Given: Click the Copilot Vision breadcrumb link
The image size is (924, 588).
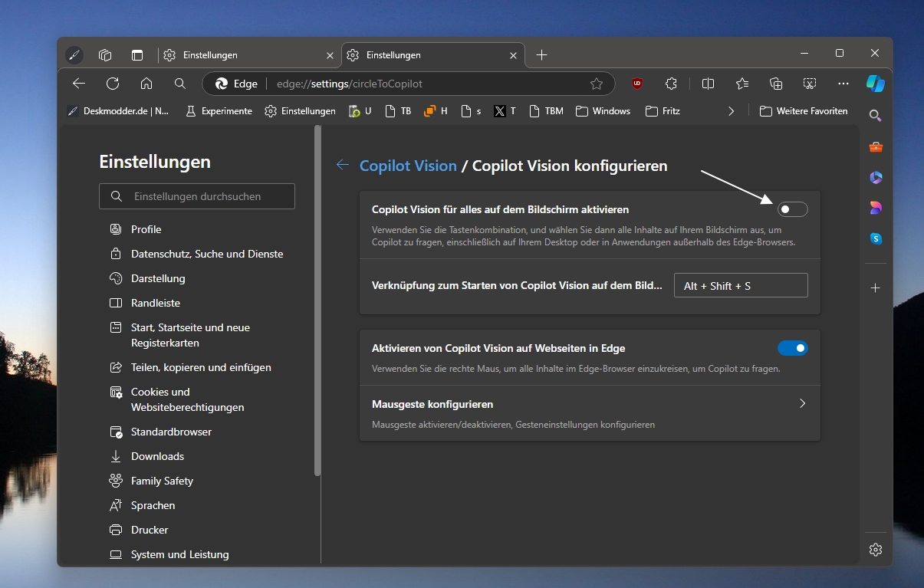Looking at the screenshot, I should click(x=408, y=166).
